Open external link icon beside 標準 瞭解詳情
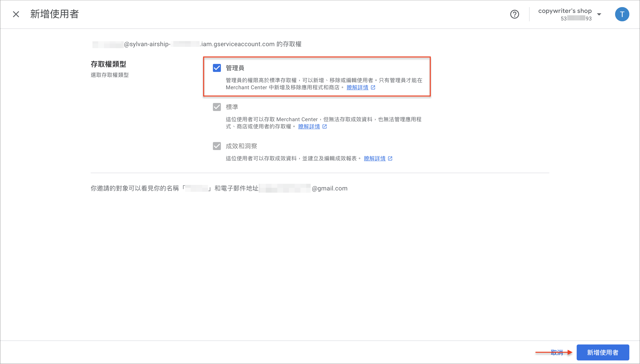The image size is (640, 364). pos(324,127)
